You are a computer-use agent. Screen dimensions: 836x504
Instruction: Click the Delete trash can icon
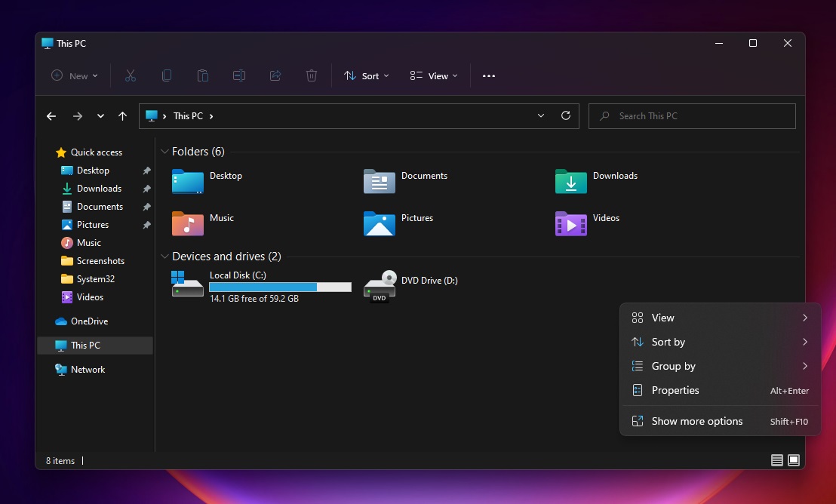tap(312, 75)
